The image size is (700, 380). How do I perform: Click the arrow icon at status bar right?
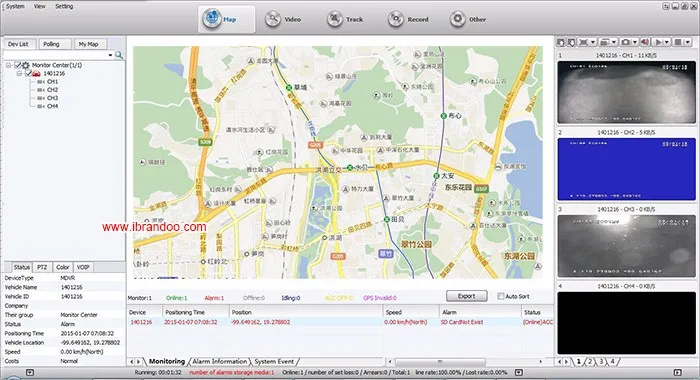coord(677,372)
